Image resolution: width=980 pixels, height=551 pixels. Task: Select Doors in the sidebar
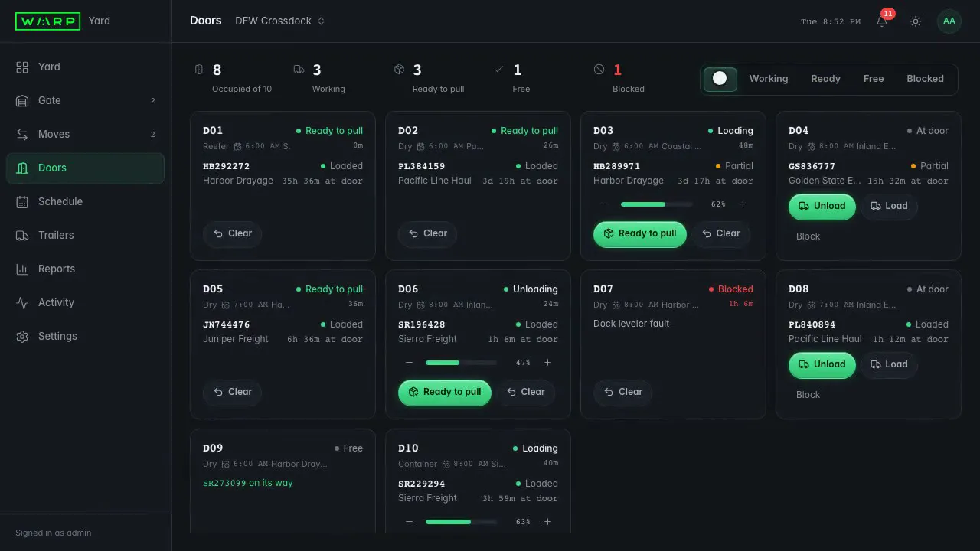[85, 168]
